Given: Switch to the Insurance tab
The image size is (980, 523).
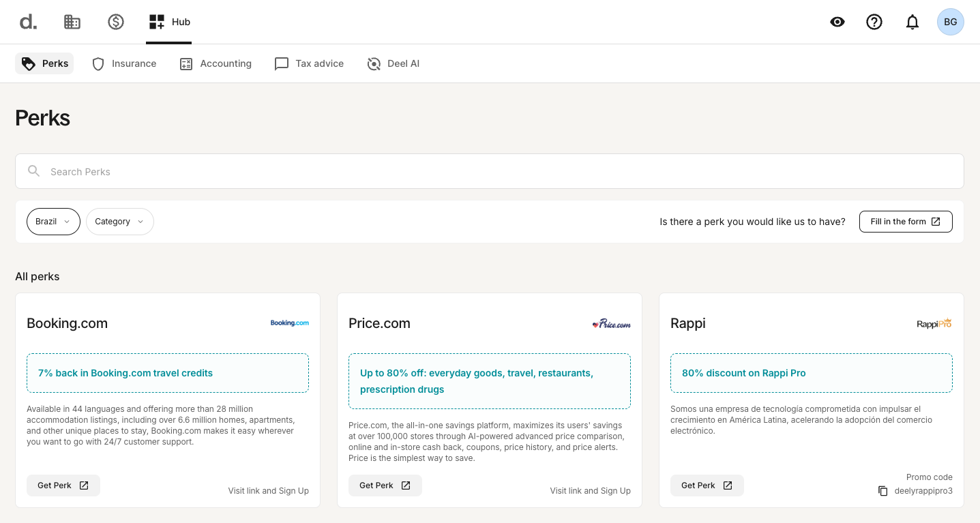Looking at the screenshot, I should point(124,63).
